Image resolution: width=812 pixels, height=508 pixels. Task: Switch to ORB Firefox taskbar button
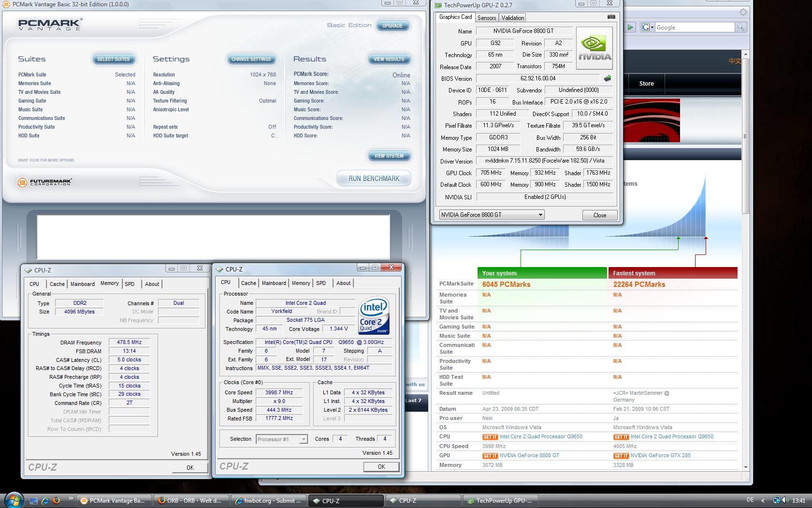point(191,501)
